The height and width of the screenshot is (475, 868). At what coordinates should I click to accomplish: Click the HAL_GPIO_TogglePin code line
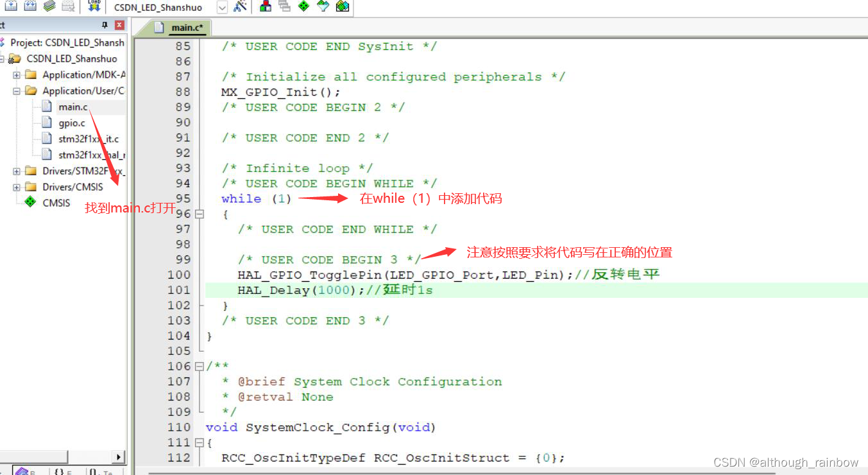(x=448, y=275)
